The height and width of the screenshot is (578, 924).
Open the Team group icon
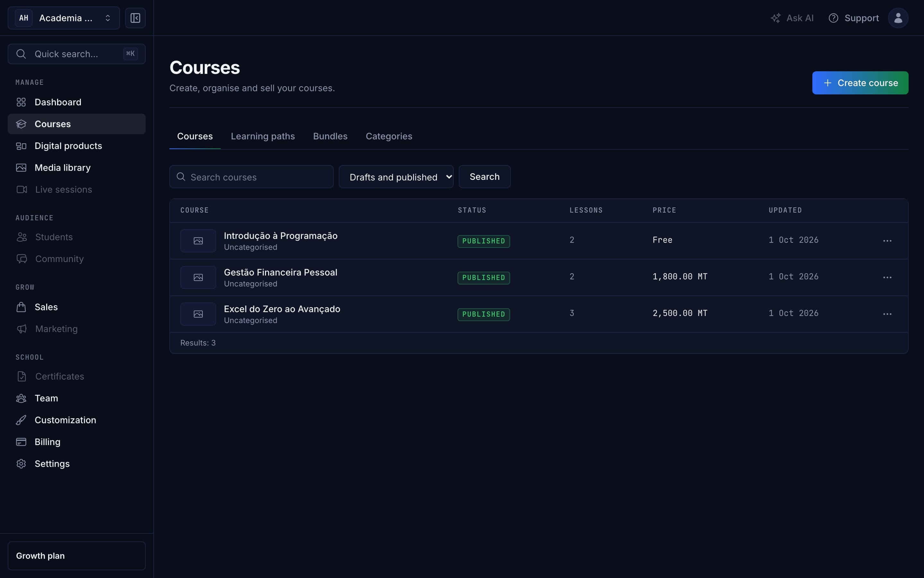[x=21, y=398]
